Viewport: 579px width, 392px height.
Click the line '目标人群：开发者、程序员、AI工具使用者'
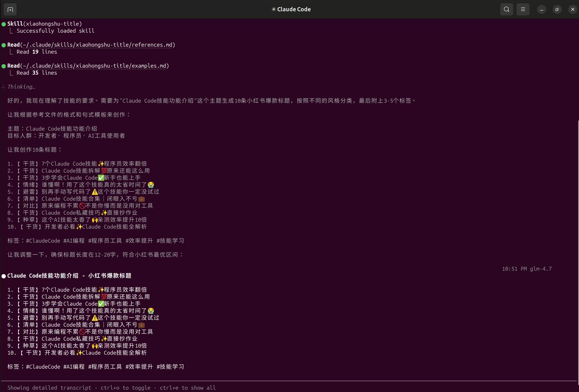(x=66, y=136)
